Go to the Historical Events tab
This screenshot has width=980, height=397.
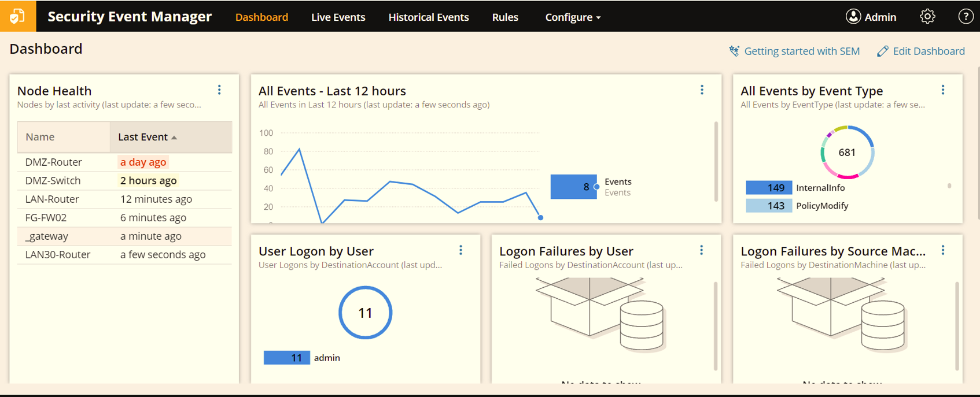click(x=429, y=17)
